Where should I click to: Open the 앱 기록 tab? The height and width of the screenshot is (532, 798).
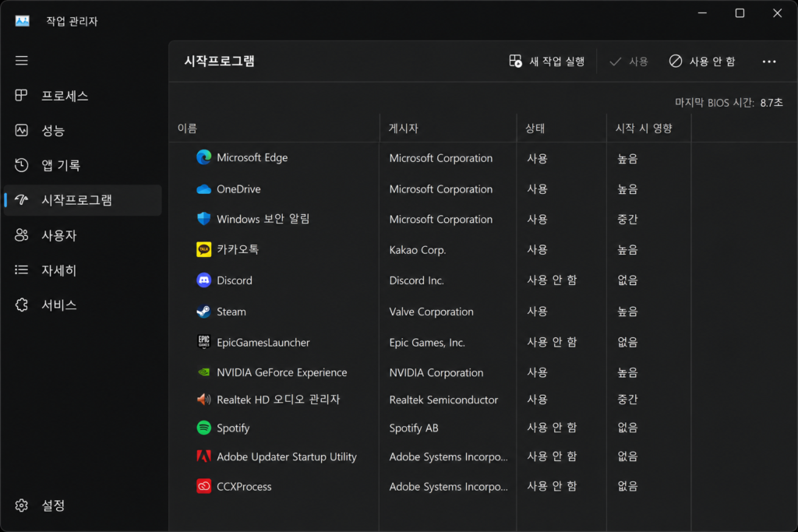click(x=83, y=165)
